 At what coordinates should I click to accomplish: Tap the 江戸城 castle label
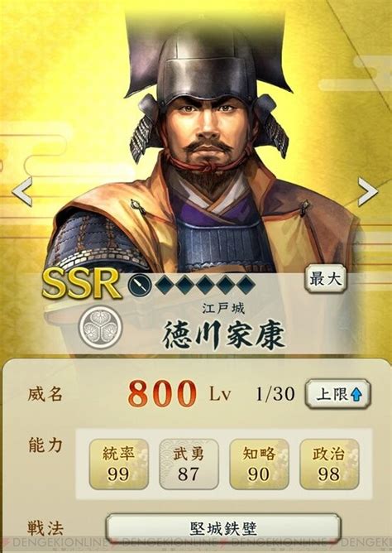tap(223, 309)
